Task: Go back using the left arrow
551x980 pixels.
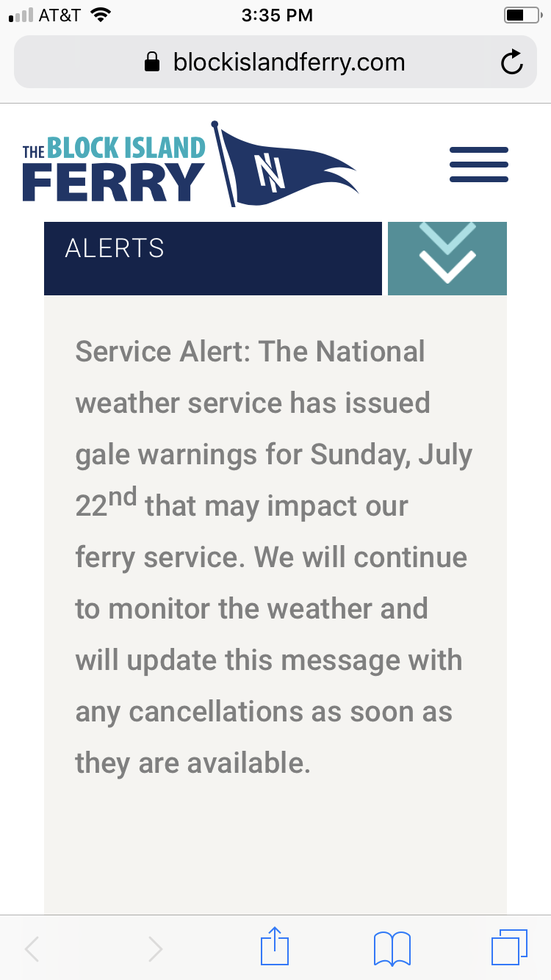Action: point(32,948)
